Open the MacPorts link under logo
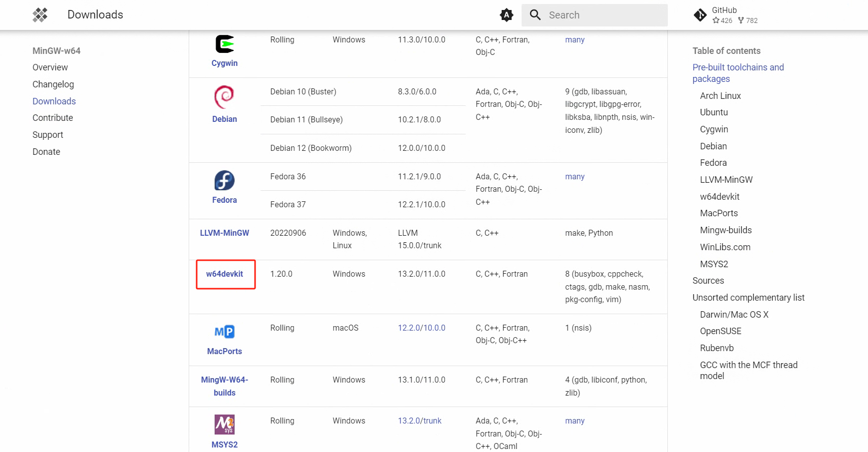 click(x=225, y=351)
